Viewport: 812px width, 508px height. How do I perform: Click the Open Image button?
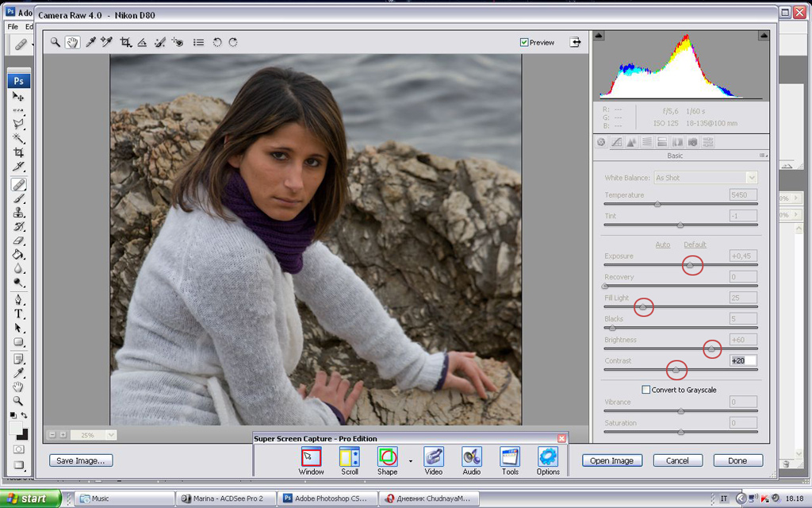point(611,460)
